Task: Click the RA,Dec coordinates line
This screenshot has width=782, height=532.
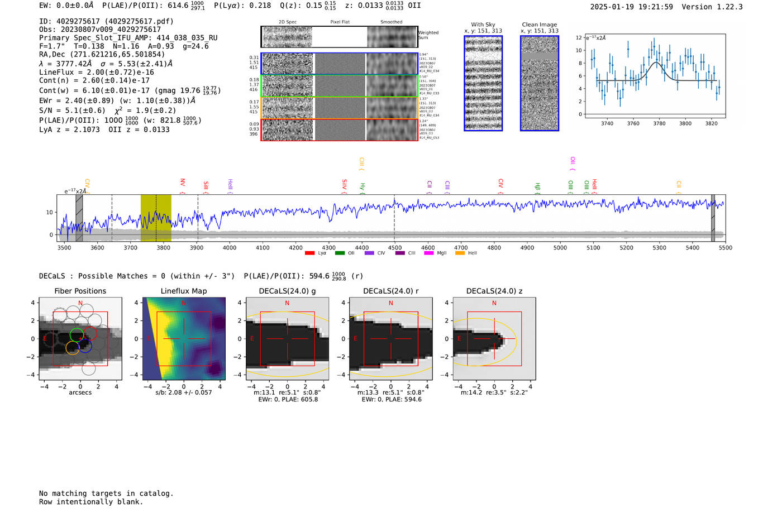Action: tap(102, 54)
